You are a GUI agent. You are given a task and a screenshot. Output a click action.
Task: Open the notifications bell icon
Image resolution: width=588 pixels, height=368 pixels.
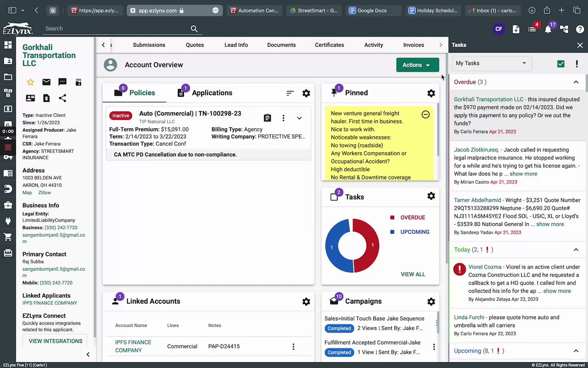[x=548, y=29]
